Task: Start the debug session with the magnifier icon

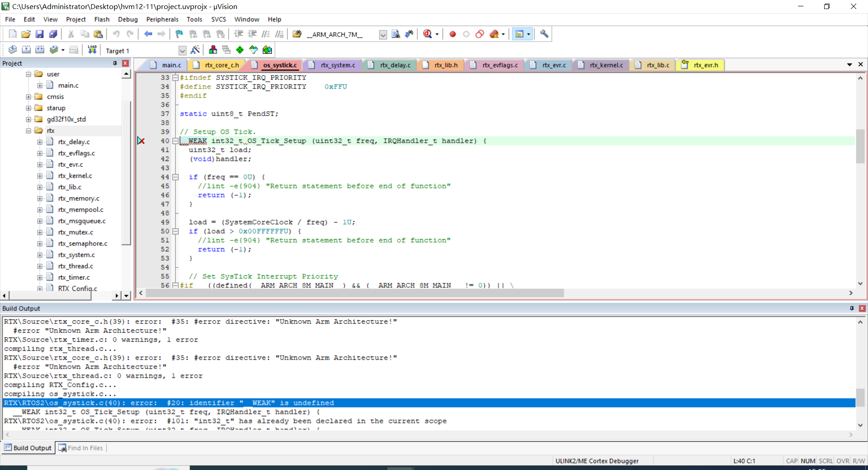Action: pyautogui.click(x=428, y=34)
